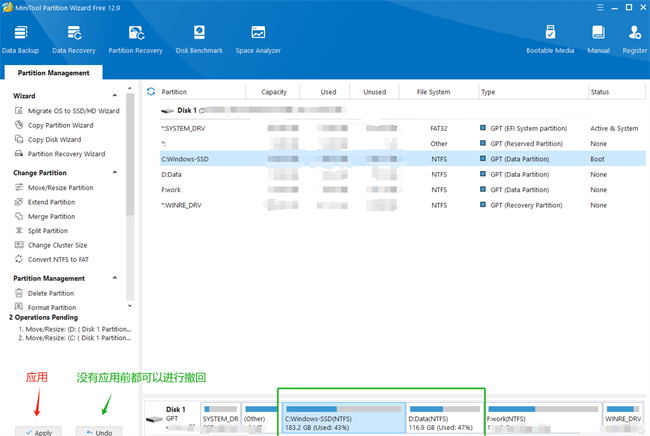Screen dimensions: 650x436
Task: Choose Move/Resize Partition in the sidebar
Action: point(60,188)
